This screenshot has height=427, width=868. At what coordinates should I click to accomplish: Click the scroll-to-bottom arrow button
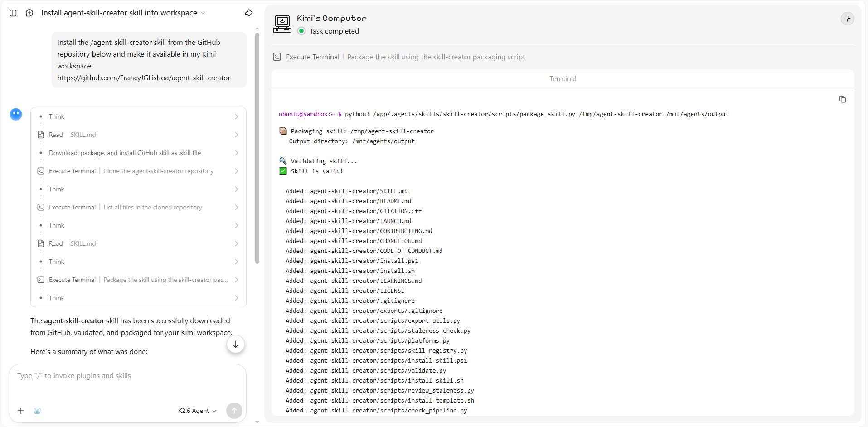(236, 345)
